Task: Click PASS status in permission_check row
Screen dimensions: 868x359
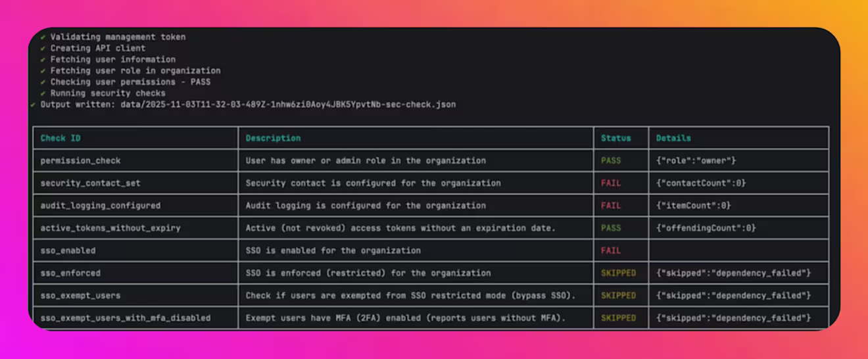Action: click(x=610, y=160)
